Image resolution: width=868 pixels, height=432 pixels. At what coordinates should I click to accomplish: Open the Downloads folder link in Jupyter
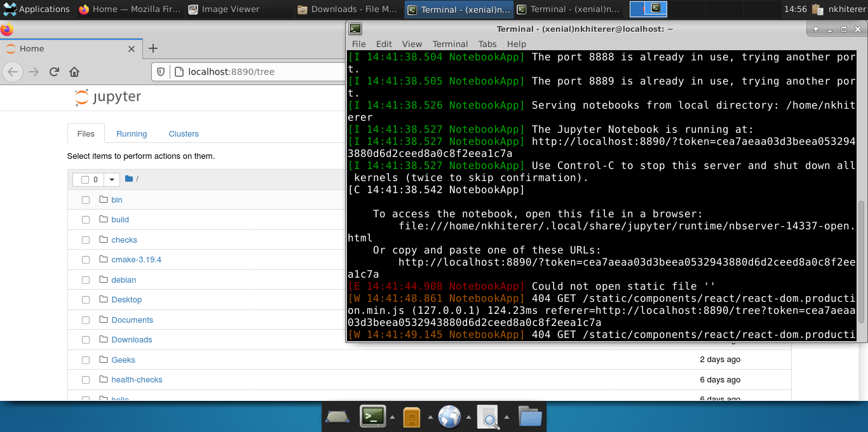click(132, 340)
